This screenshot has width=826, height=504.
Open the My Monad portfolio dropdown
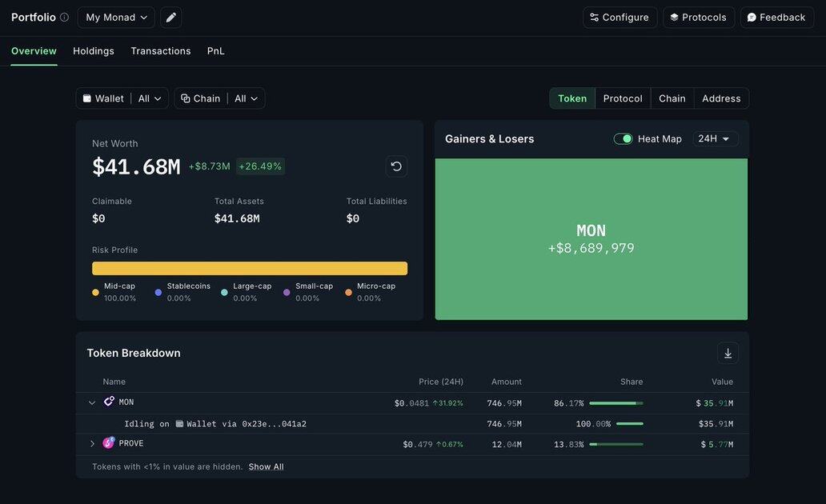pos(116,18)
